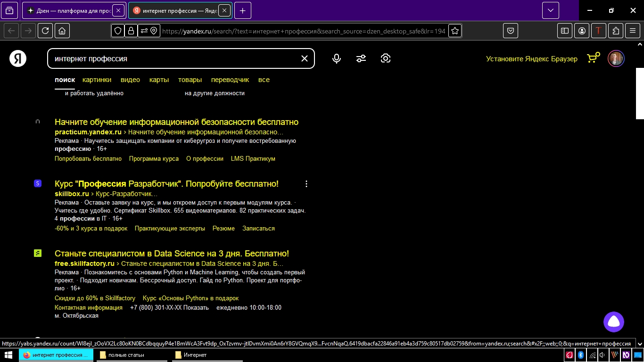Open Начните обучение информационной безопасности result

click(176, 122)
